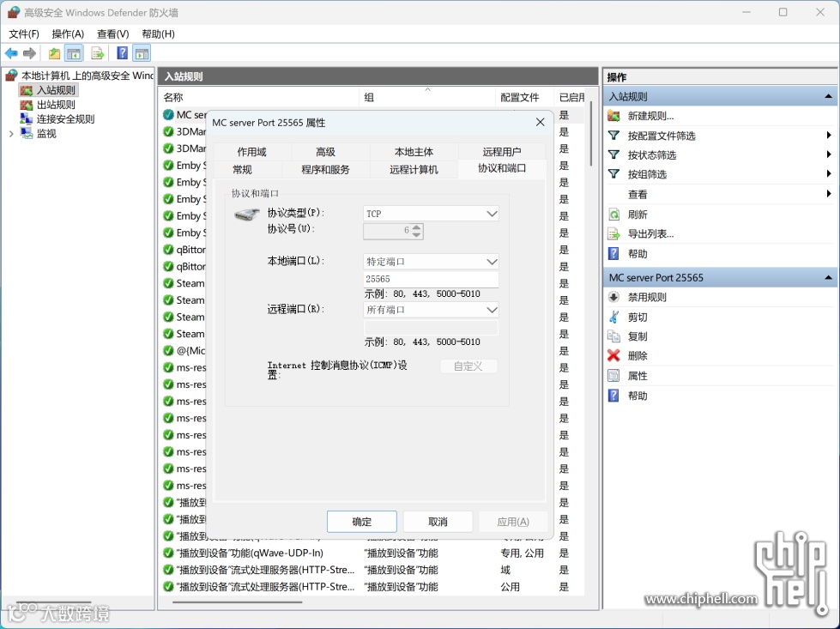840x629 pixels.
Task: Click 属性 in the actions pane
Action: 638,376
